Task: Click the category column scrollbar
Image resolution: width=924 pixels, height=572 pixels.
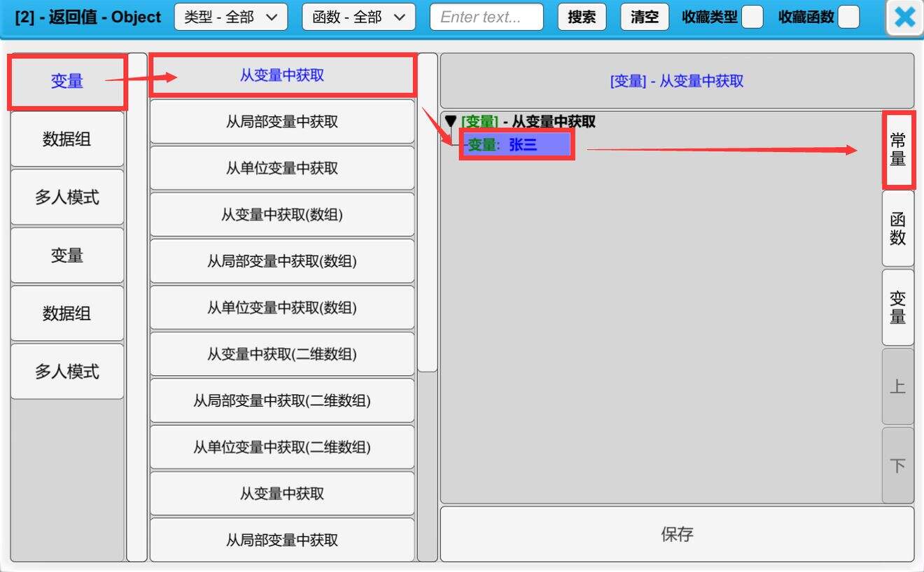Action: tap(137, 307)
